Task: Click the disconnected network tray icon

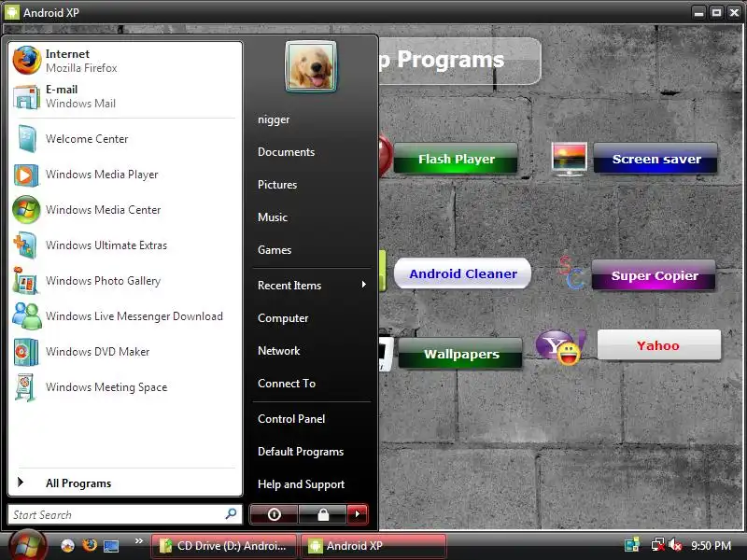Action: point(658,545)
